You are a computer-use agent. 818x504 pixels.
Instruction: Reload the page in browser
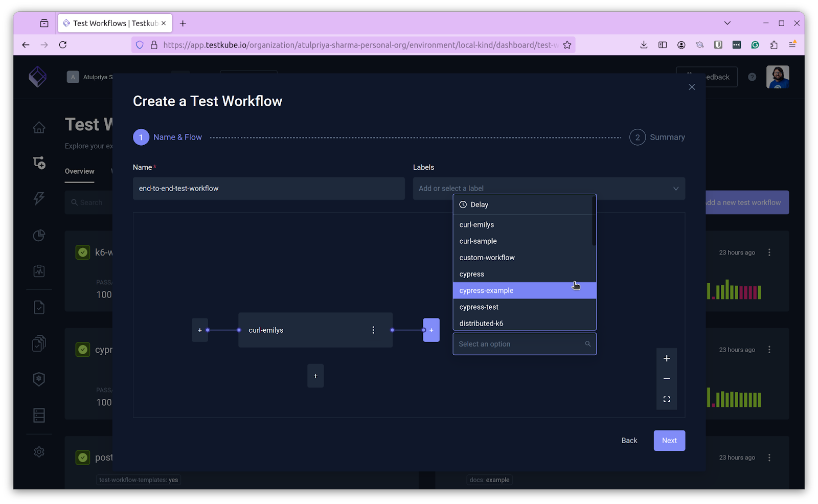click(x=63, y=45)
